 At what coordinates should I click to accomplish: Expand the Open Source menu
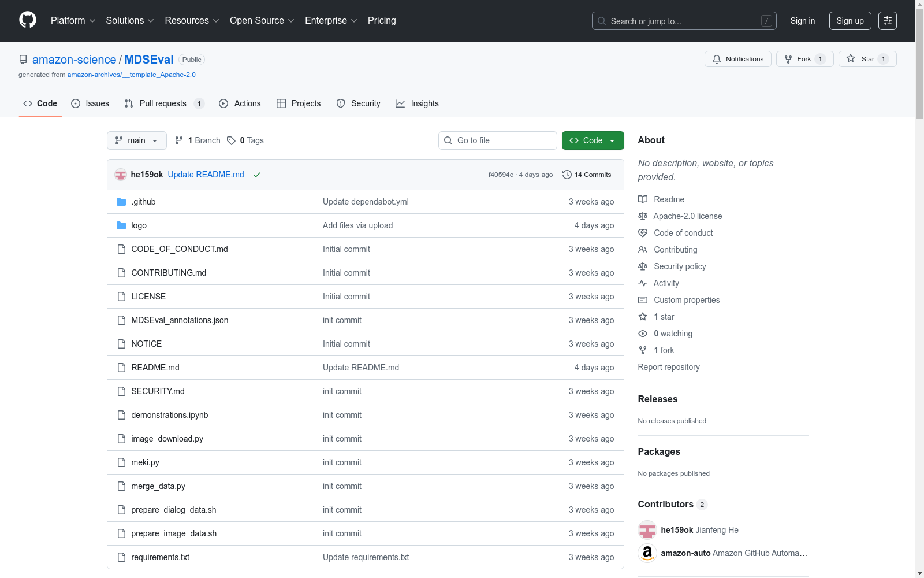point(262,21)
